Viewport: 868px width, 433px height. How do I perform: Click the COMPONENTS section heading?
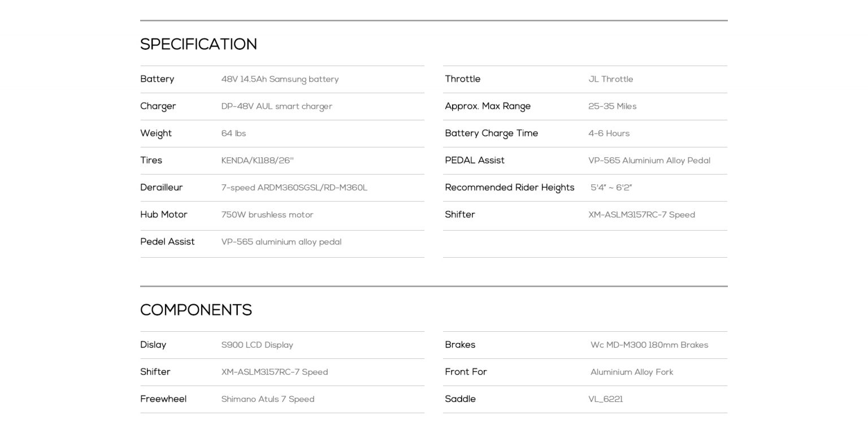(196, 310)
